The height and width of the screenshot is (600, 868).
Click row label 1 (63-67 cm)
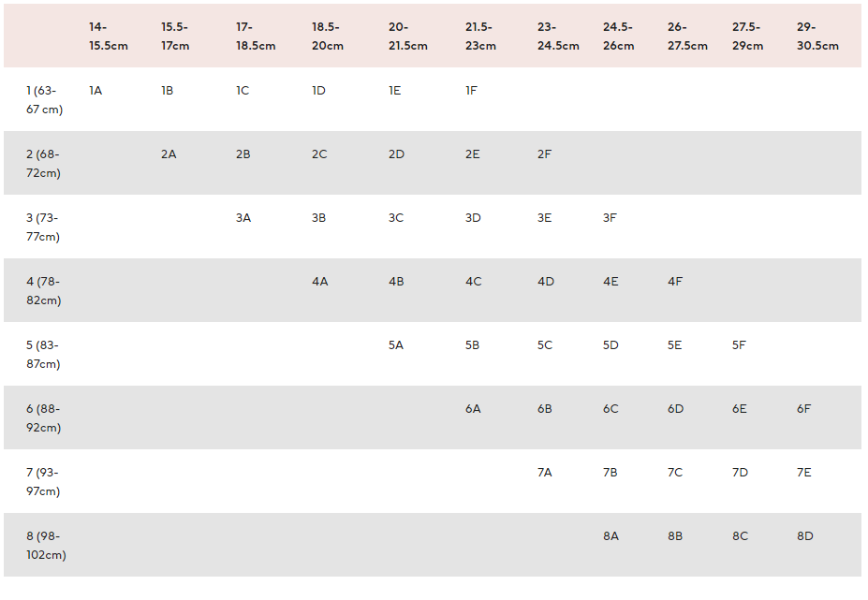click(x=44, y=100)
